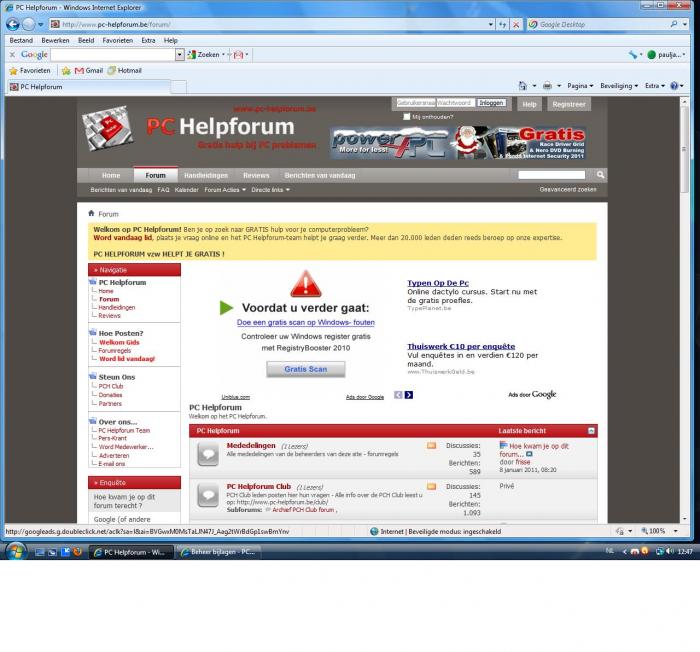
Task: Click the power4PC Gratis banner ad
Action: click(x=458, y=142)
